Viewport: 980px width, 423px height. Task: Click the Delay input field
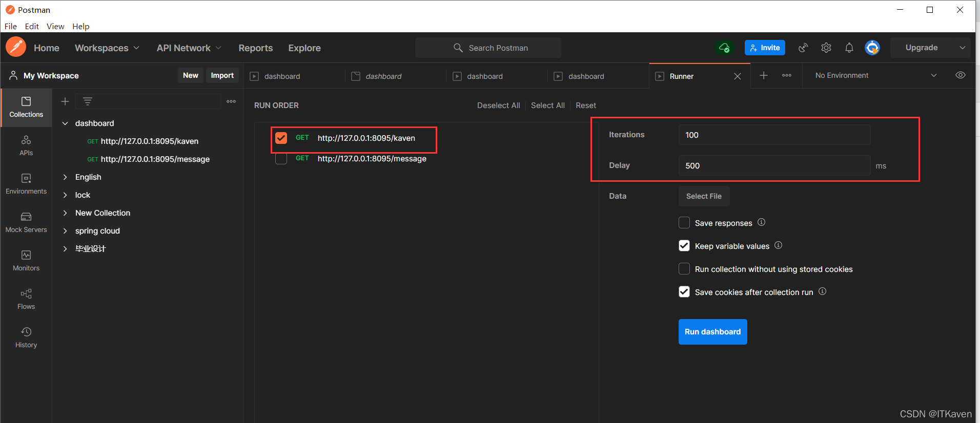pos(774,165)
